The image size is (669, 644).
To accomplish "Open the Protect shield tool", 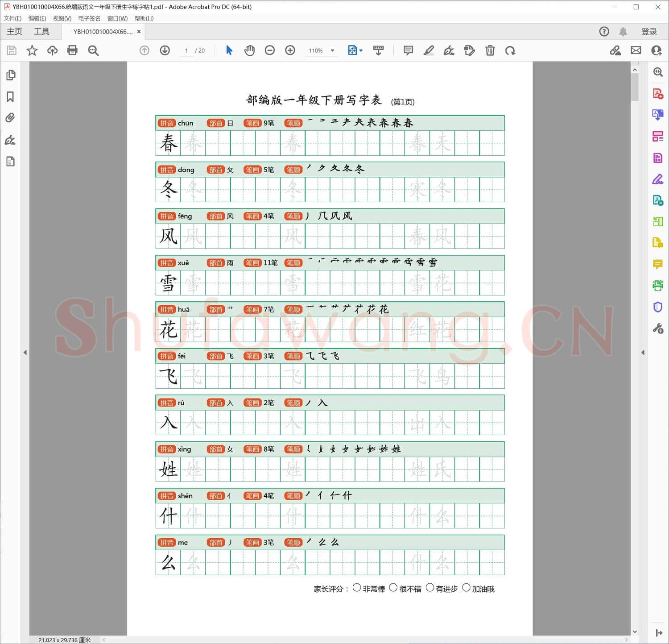I will coord(658,307).
